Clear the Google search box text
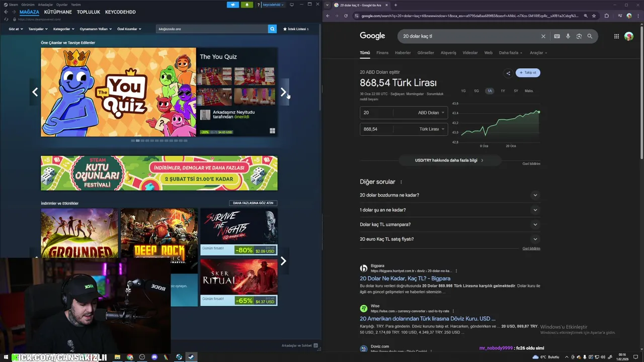This screenshot has width=644, height=362. [543, 36]
